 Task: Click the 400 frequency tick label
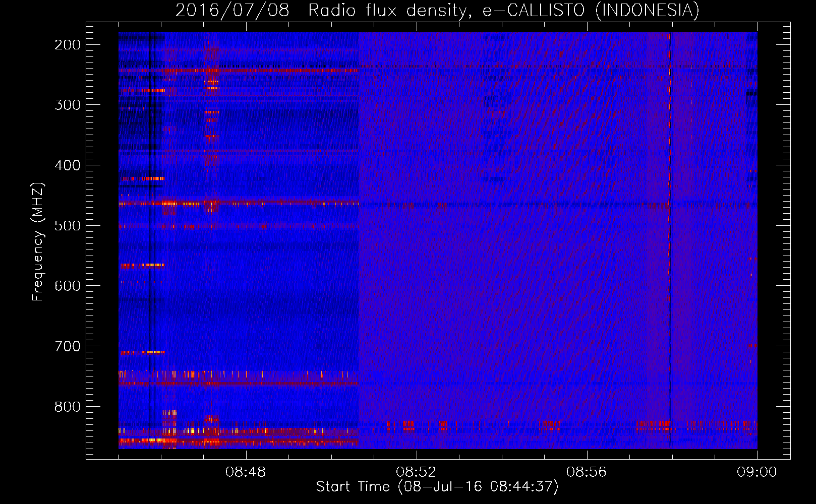pos(68,165)
